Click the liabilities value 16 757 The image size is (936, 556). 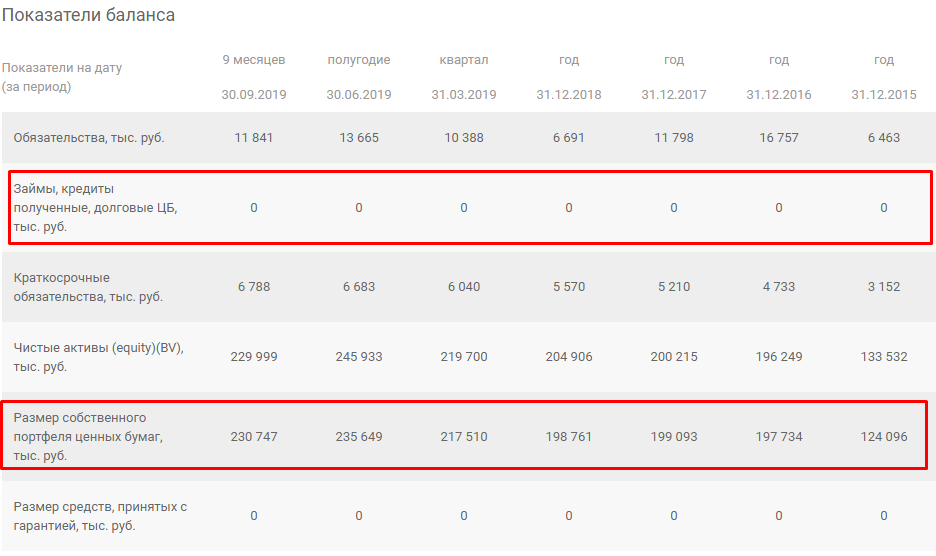click(779, 138)
